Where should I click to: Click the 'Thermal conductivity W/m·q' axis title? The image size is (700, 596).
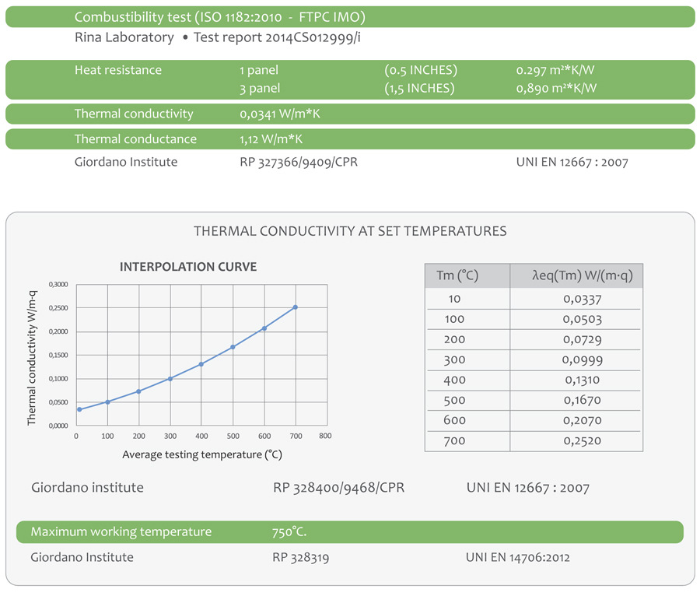click(x=32, y=358)
